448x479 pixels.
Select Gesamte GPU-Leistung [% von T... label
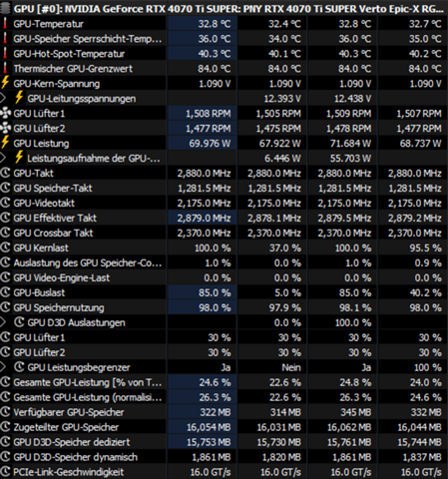[x=88, y=383]
